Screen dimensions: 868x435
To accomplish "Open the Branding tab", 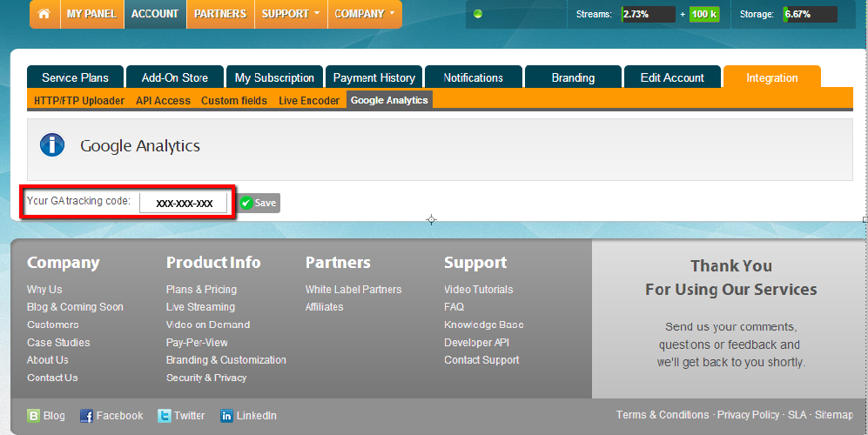I will [573, 77].
